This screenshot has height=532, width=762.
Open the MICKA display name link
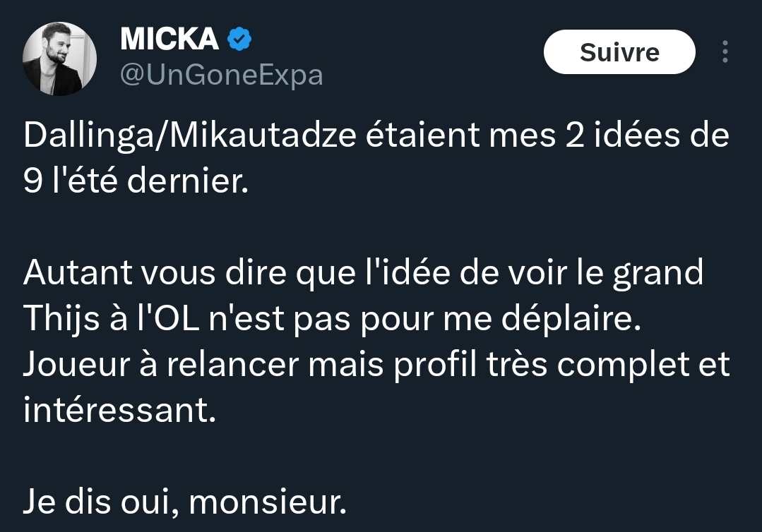tap(169, 39)
